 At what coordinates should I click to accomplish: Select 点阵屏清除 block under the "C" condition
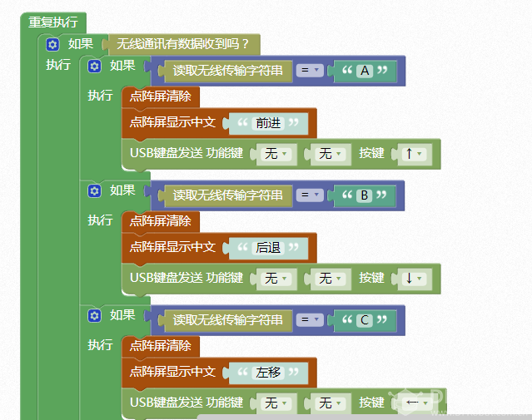[x=160, y=346]
